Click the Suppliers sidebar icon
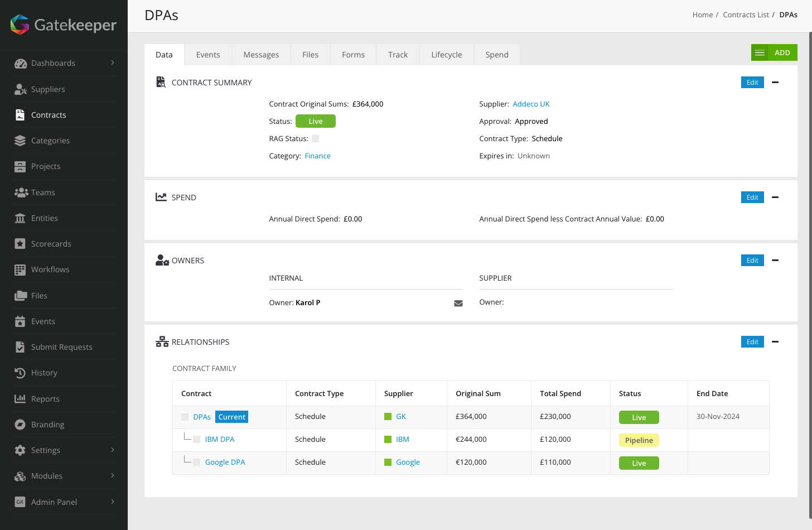Screen dimensions: 812x530 pyautogui.click(x=21, y=89)
